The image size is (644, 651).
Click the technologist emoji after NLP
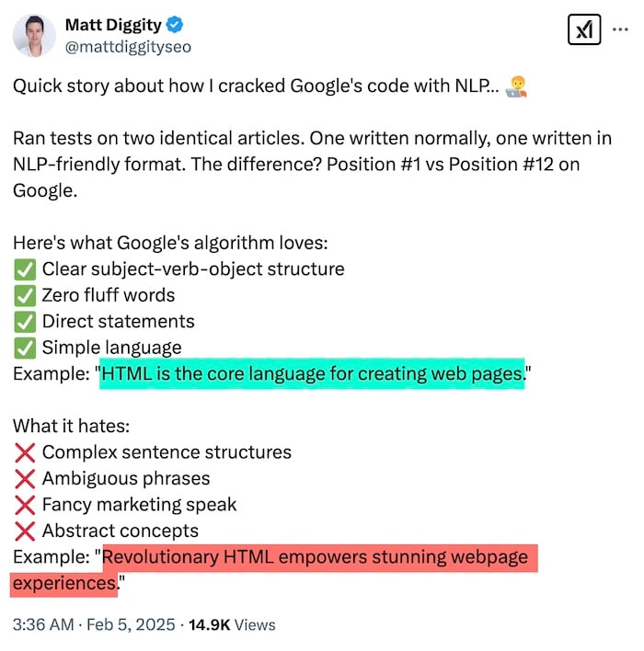tap(516, 86)
